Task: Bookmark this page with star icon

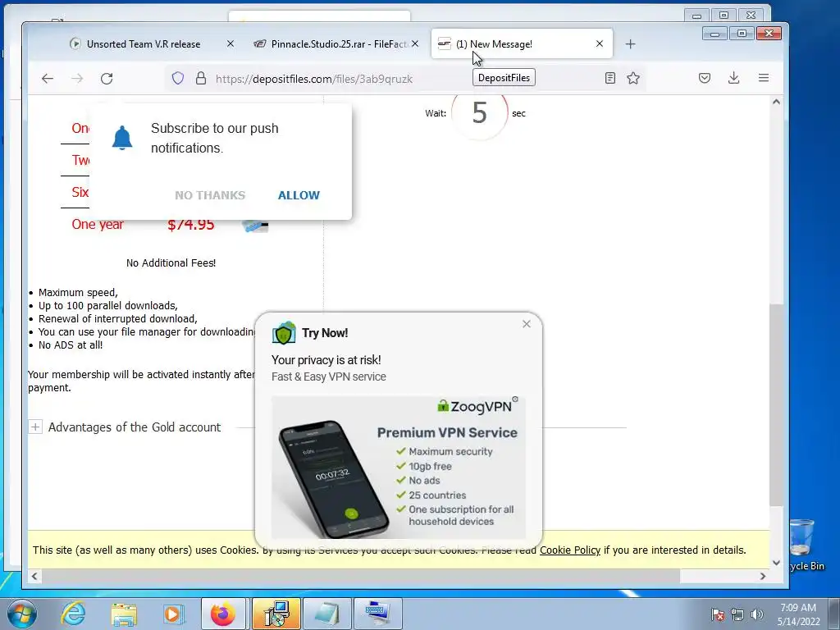Action: [x=633, y=78]
